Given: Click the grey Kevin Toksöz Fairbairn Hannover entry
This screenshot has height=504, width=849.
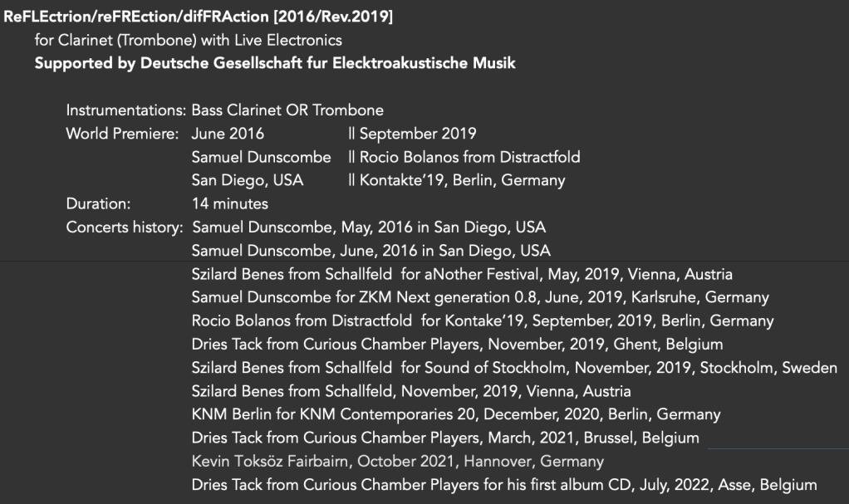Looking at the screenshot, I should click(x=397, y=461).
